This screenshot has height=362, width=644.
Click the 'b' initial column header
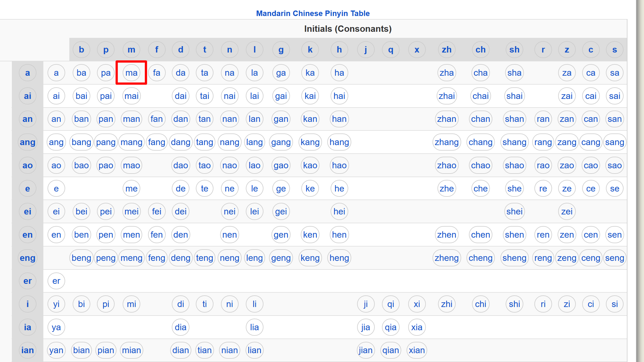81,49
